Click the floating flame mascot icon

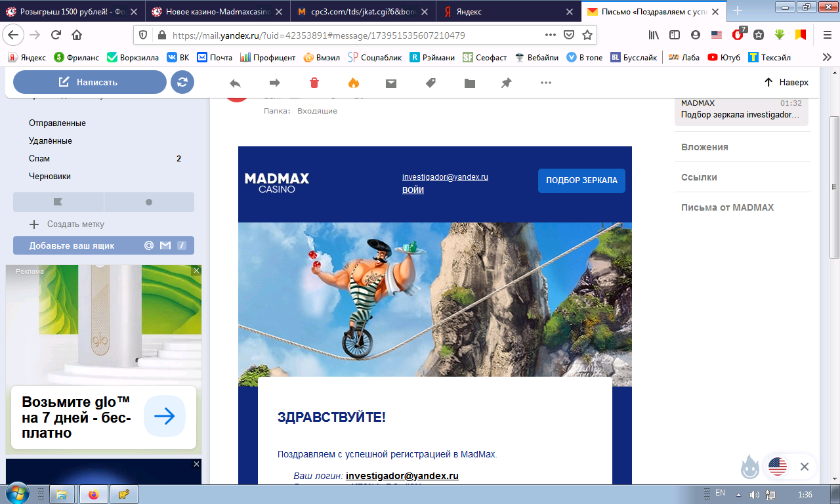749,467
